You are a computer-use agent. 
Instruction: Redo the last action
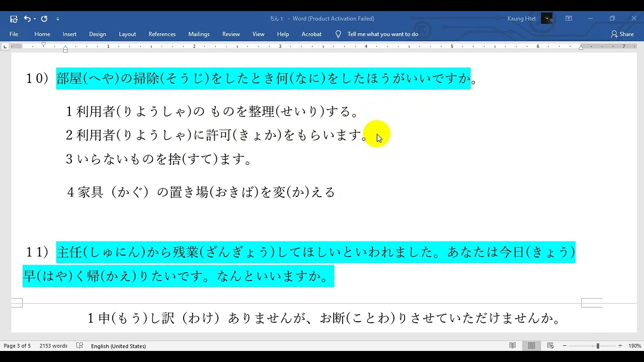pos(44,19)
